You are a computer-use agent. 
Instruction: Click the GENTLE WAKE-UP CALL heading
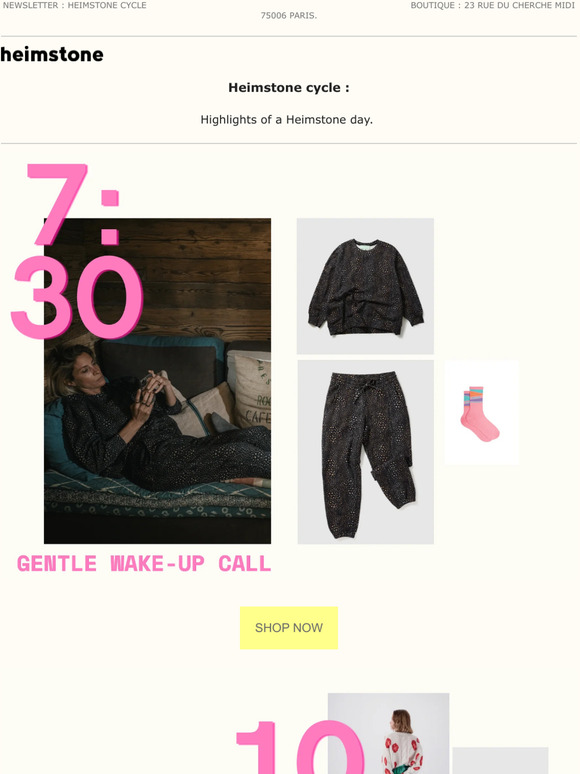tap(144, 564)
